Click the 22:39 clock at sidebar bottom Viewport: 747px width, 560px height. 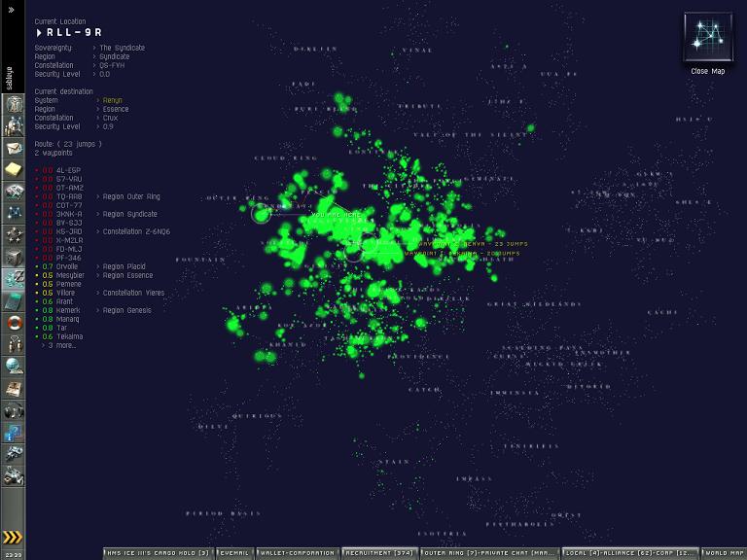coord(13,555)
